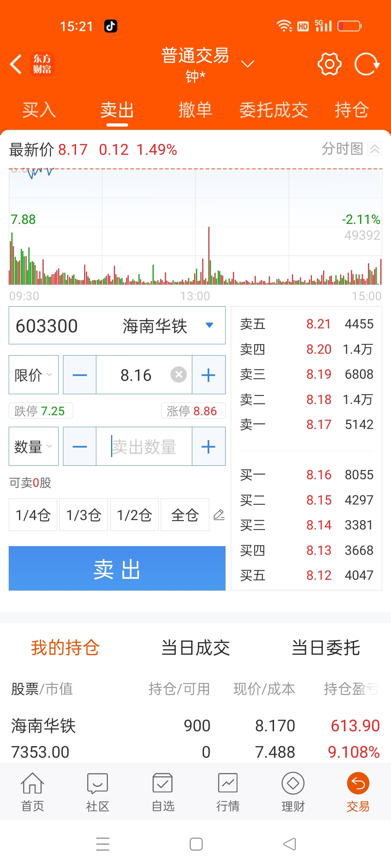Expand the 普通交易 account dropdown
The height and width of the screenshot is (868, 391).
(248, 64)
